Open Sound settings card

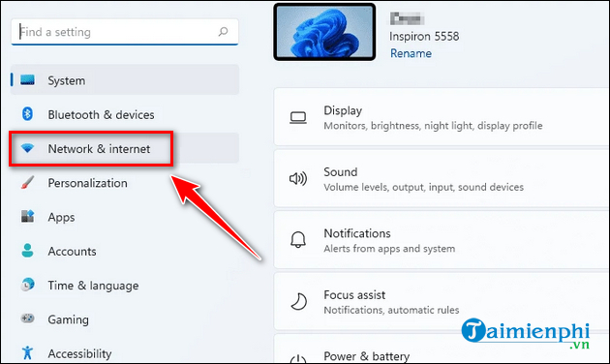coord(442,178)
